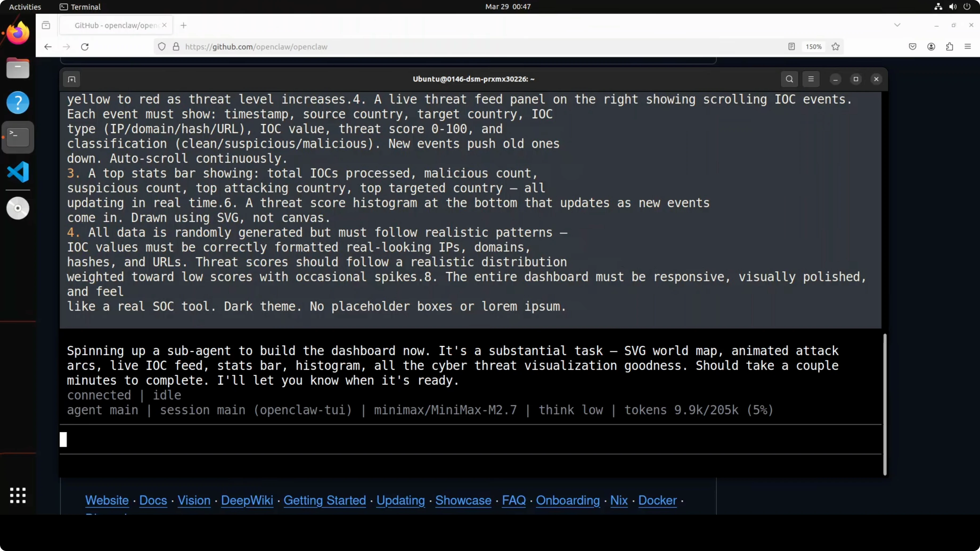This screenshot has width=980, height=551.
Task: Open the Firefox extensions icon
Action: pyautogui.click(x=950, y=46)
